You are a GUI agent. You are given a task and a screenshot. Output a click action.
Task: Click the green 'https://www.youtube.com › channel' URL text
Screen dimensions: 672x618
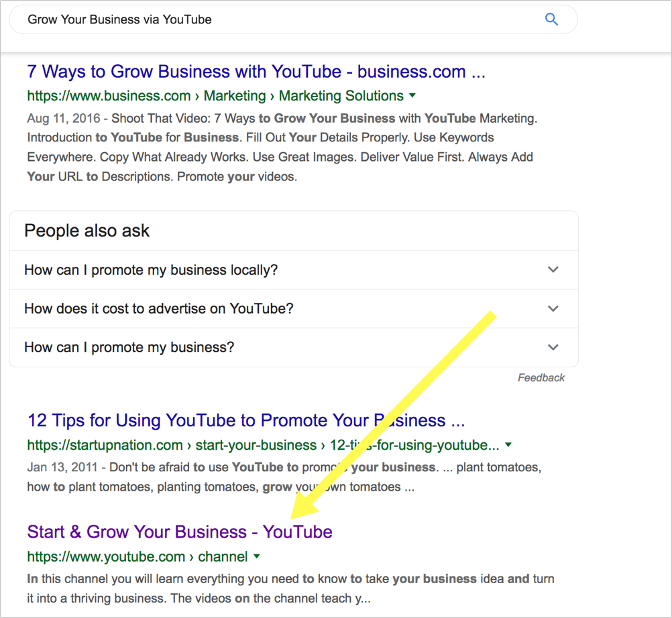click(137, 556)
